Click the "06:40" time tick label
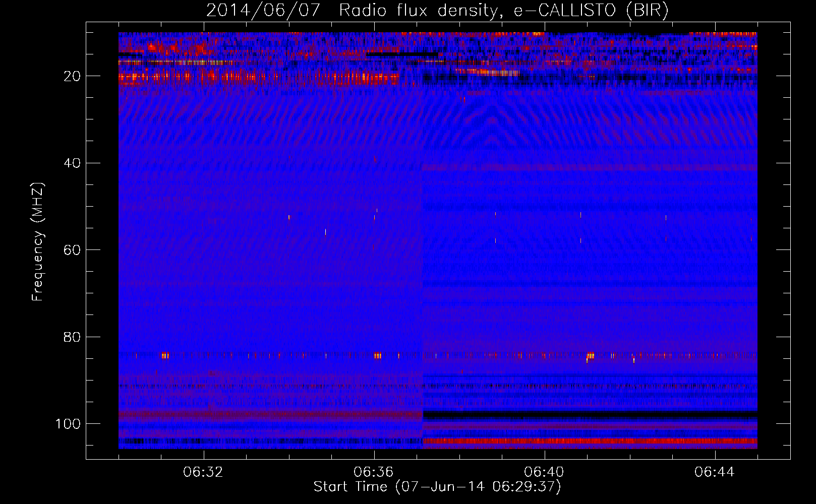The image size is (816, 504). (x=544, y=472)
